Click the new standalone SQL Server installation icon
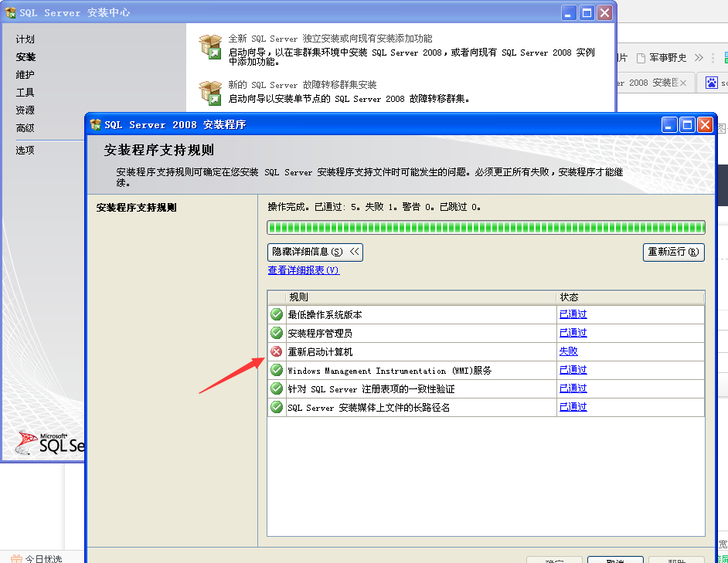 210,46
